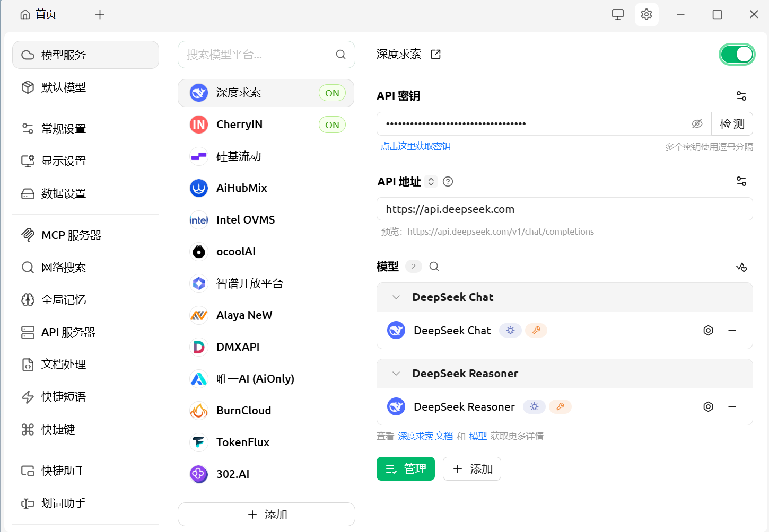Open 快捷键 settings

pyautogui.click(x=85, y=429)
